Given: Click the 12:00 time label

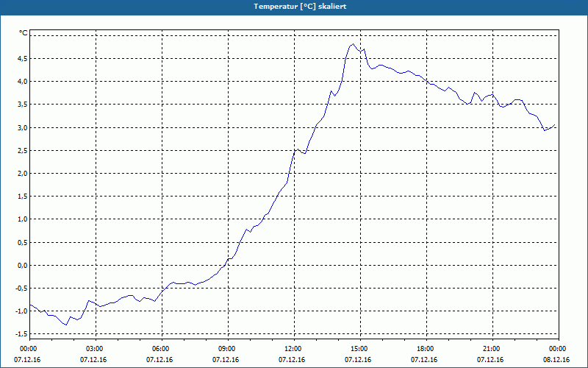Looking at the screenshot, I should tap(293, 349).
